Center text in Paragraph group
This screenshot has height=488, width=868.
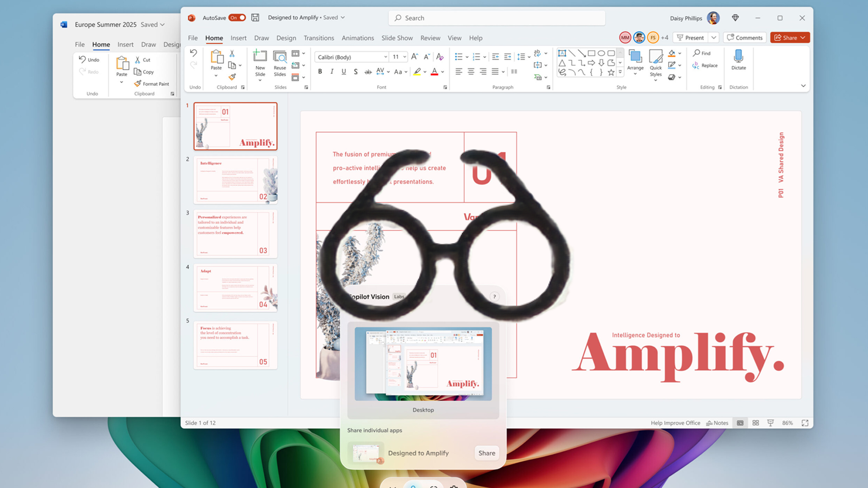(471, 71)
